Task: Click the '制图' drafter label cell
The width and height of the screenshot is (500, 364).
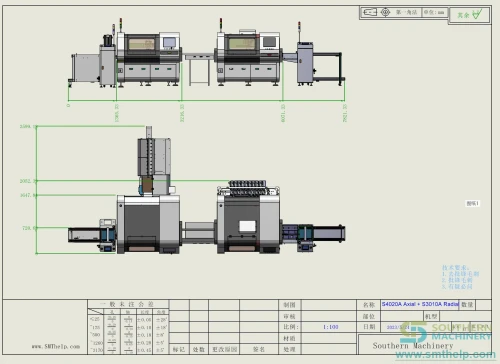Action: (290, 305)
